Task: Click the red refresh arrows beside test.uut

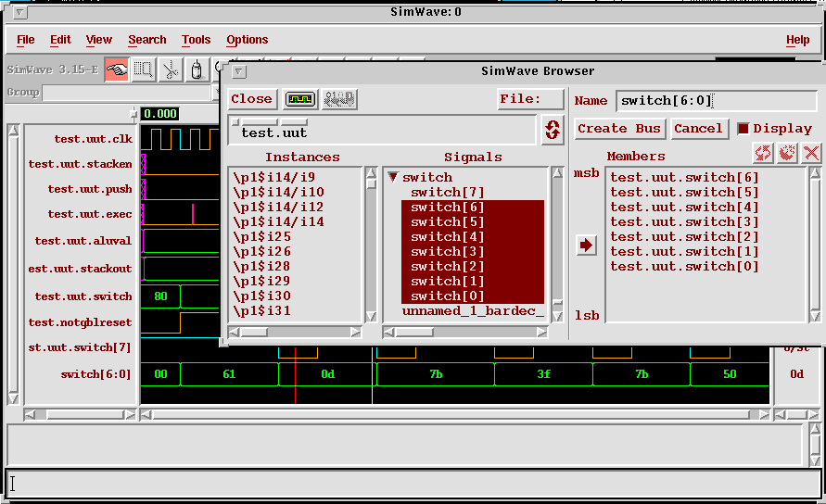Action: [552, 130]
